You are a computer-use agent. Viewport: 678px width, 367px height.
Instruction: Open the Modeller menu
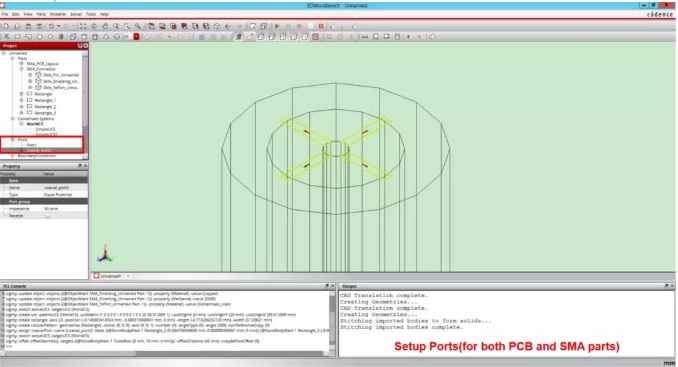pos(58,14)
